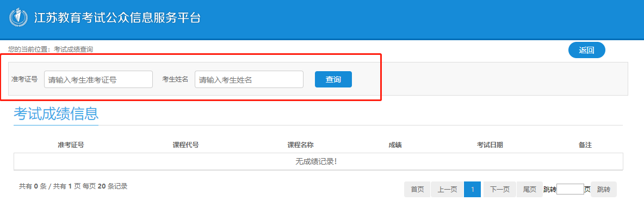Click the 备注 column header
Image resolution: width=644 pixels, height=207 pixels.
(585, 145)
